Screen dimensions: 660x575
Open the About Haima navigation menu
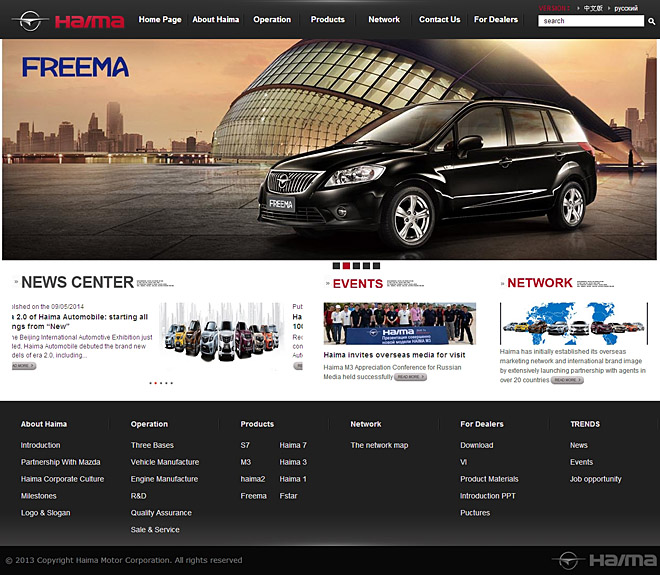pos(216,19)
